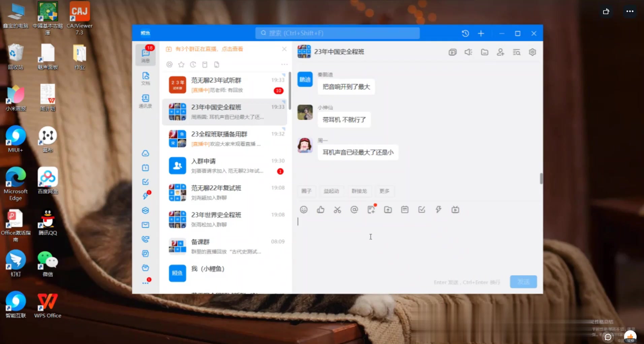Open the three-dots more menu in sidebar
This screenshot has width=644, height=344.
pyautogui.click(x=146, y=282)
